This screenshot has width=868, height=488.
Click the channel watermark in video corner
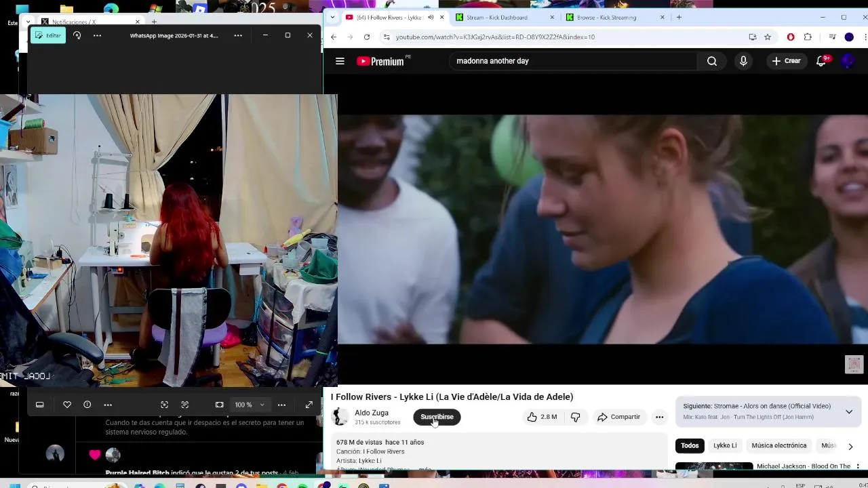[854, 364]
